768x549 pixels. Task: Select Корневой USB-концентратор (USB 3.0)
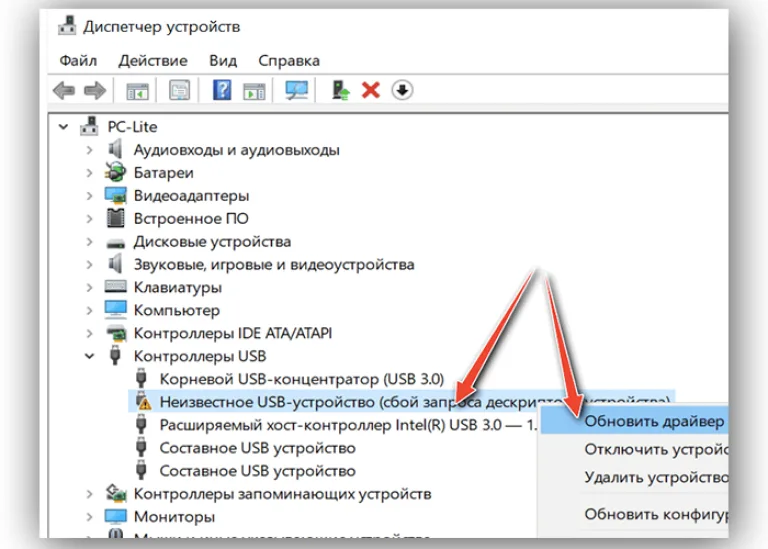pos(302,379)
